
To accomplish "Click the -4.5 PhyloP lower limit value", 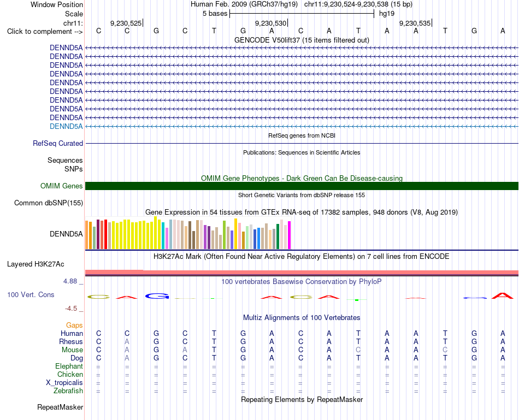I will pyautogui.click(x=71, y=309).
